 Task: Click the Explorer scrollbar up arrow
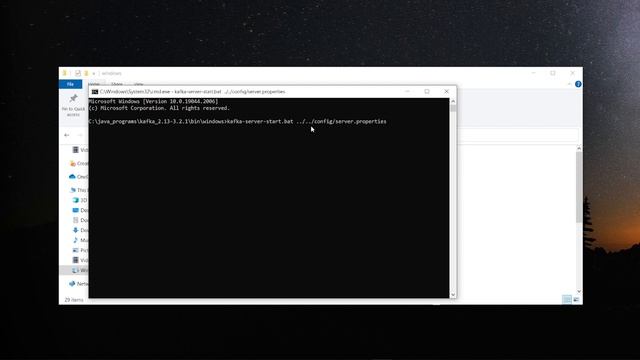pyautogui.click(x=579, y=149)
